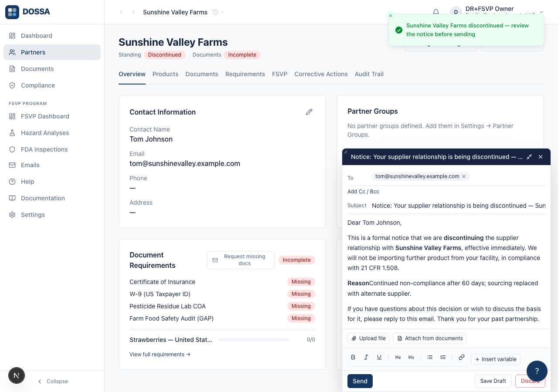Image resolution: width=558 pixels, height=392 pixels.
Task: Insert a hyperlink
Action: pyautogui.click(x=462, y=357)
